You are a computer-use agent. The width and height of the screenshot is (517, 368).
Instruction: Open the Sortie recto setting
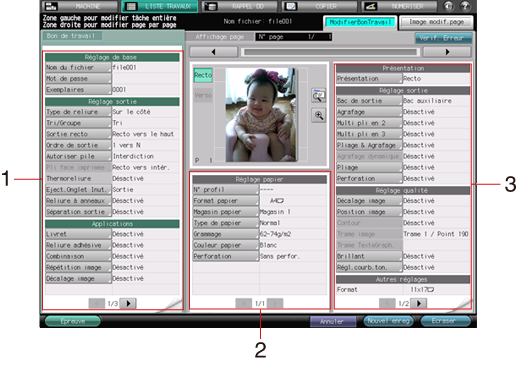[x=78, y=134]
